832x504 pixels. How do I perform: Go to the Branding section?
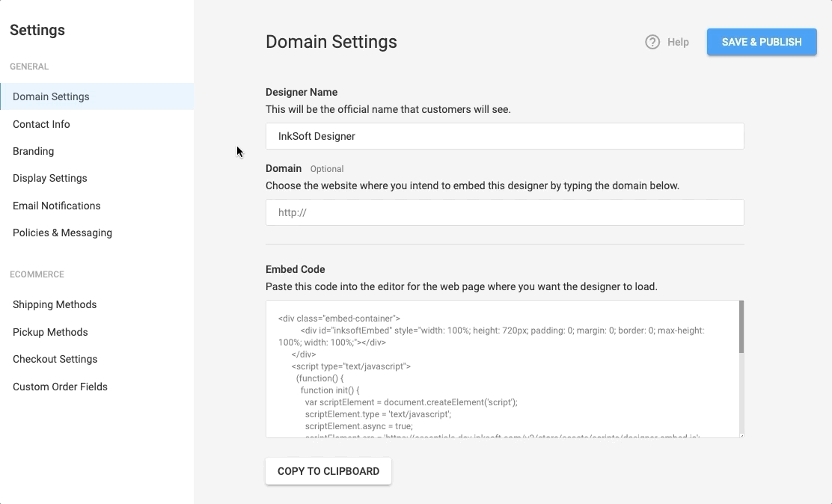point(33,151)
